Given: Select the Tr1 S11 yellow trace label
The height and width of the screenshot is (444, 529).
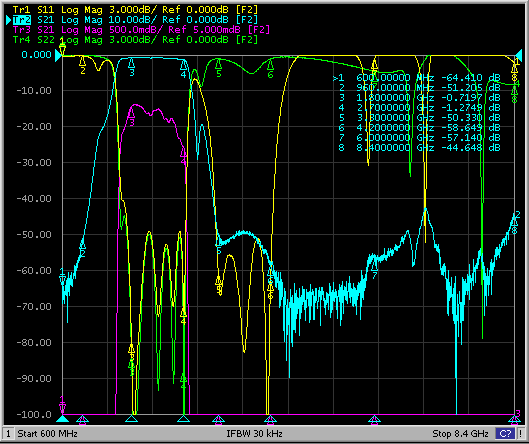Looking at the screenshot, I should coord(135,9).
